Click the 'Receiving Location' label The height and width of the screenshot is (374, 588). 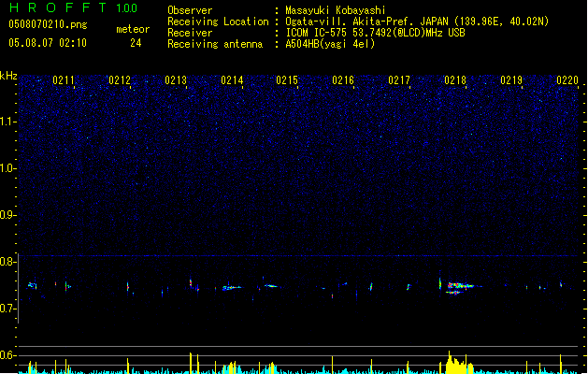tap(218, 22)
